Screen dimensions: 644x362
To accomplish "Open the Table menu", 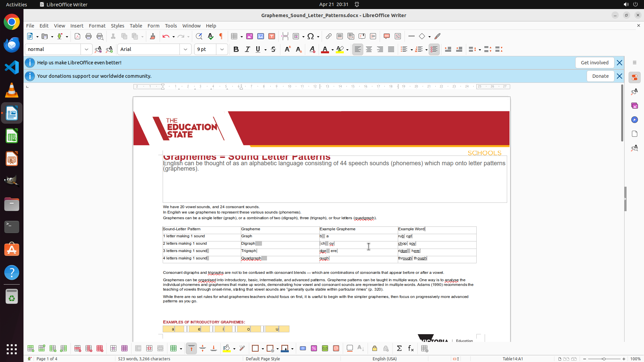I will point(136,26).
